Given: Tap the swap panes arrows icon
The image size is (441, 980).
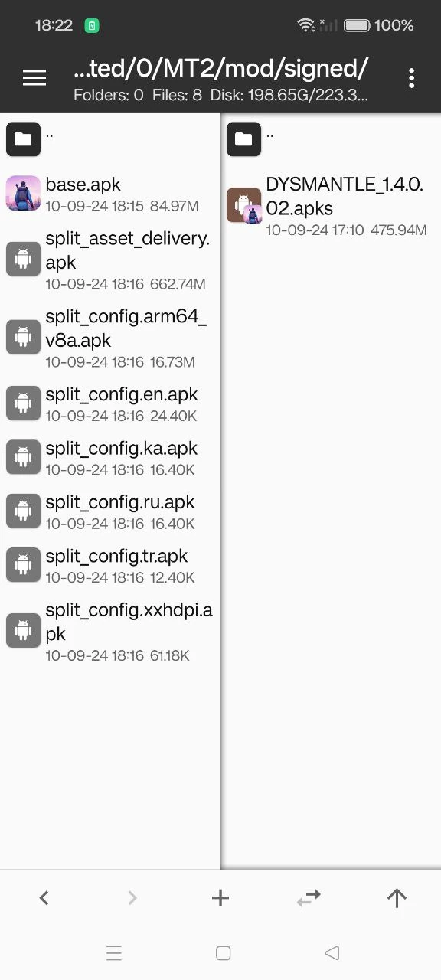Looking at the screenshot, I should (309, 898).
